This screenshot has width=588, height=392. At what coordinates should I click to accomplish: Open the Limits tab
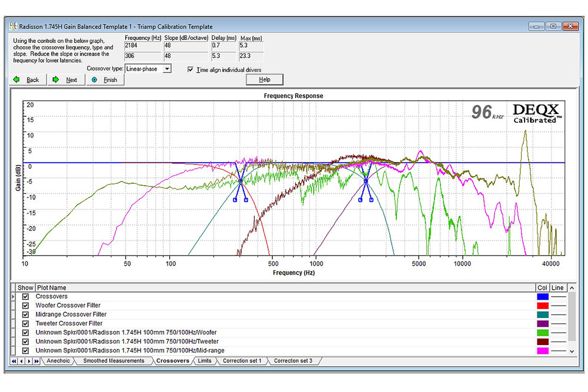(205, 361)
